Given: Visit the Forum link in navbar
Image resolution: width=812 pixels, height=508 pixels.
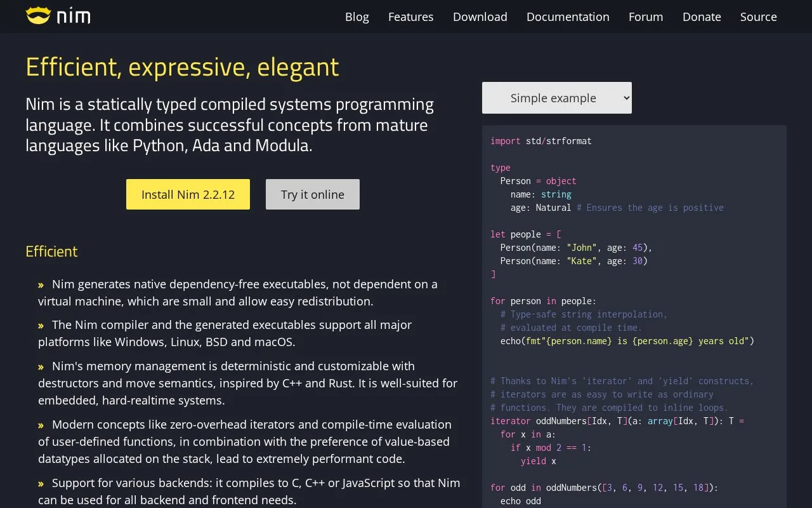Looking at the screenshot, I should pyautogui.click(x=646, y=17).
